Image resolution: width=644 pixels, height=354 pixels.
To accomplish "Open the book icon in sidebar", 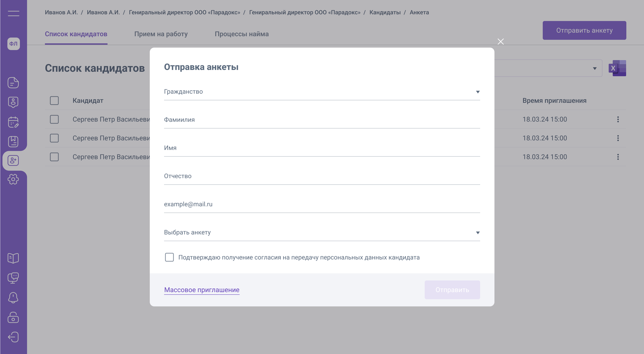I will (13, 258).
